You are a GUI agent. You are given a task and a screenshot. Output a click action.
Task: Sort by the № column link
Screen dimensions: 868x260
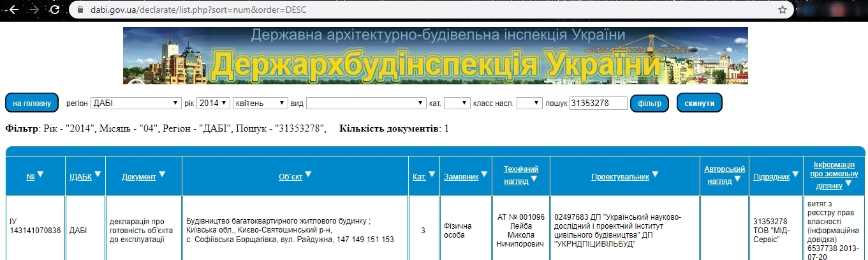tap(31, 177)
